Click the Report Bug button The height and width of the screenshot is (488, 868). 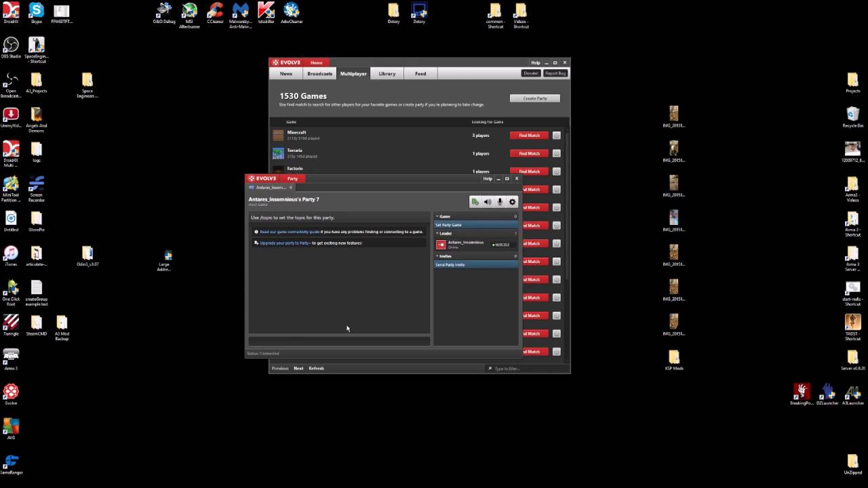coord(555,73)
